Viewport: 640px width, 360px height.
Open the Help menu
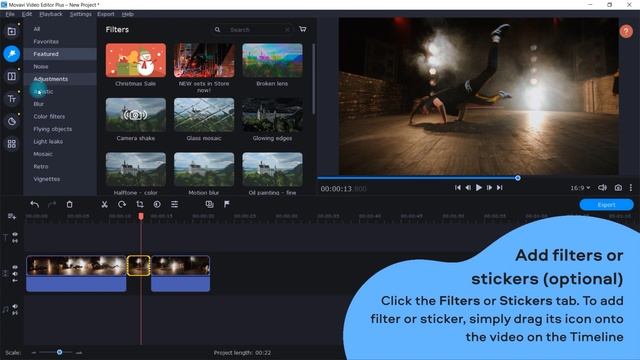127,14
